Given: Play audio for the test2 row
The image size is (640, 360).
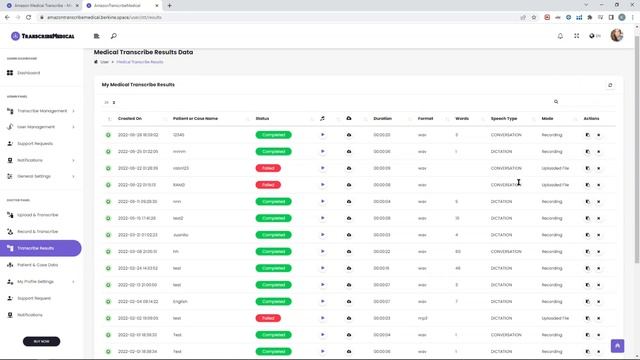Looking at the screenshot, I should tap(322, 218).
